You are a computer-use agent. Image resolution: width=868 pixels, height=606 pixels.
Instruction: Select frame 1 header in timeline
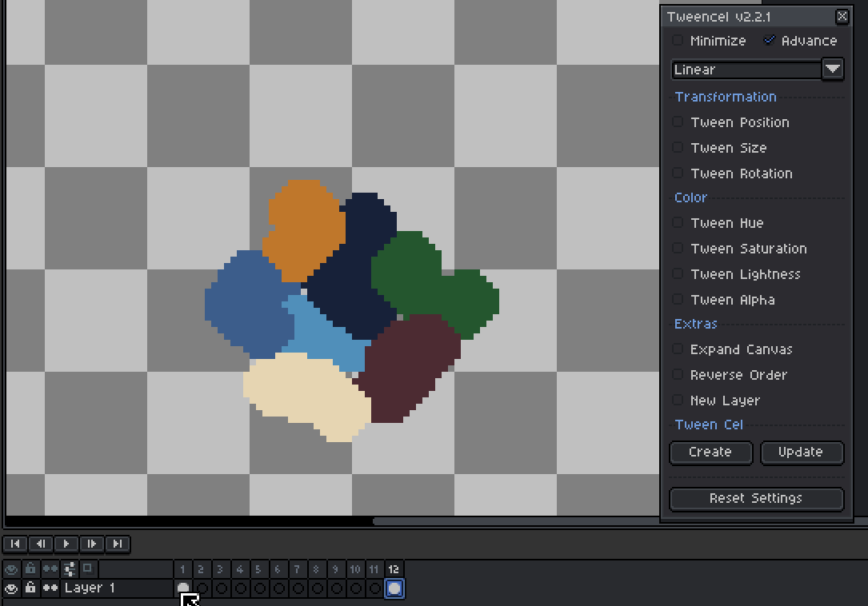pyautogui.click(x=182, y=569)
